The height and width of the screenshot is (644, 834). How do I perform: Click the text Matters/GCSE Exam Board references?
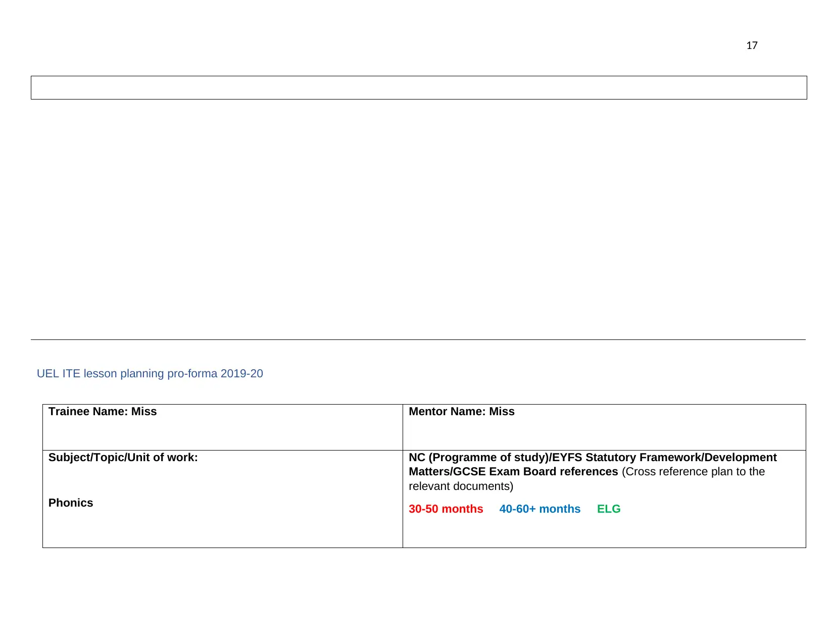[513, 471]
